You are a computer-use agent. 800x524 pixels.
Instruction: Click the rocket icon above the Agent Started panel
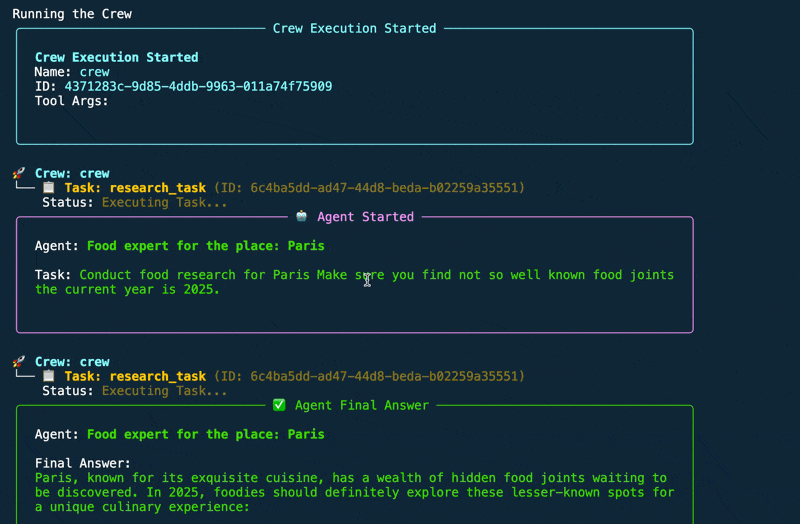coord(20,173)
